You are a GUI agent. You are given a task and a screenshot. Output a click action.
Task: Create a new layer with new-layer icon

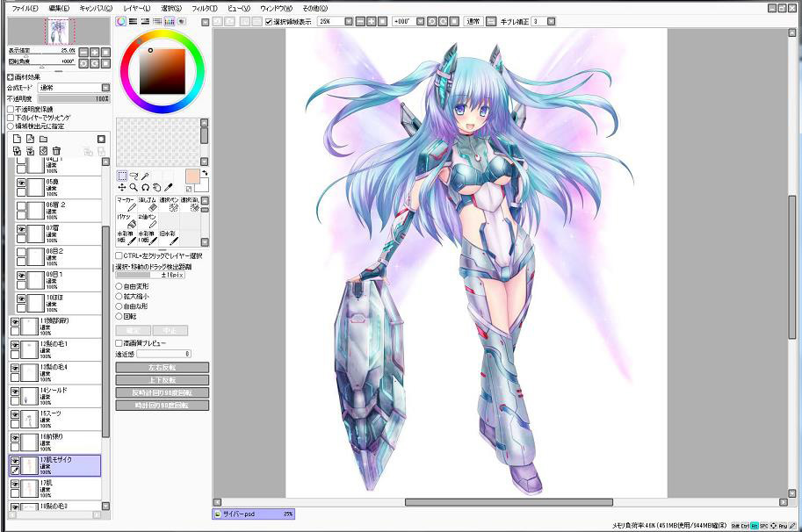point(17,139)
